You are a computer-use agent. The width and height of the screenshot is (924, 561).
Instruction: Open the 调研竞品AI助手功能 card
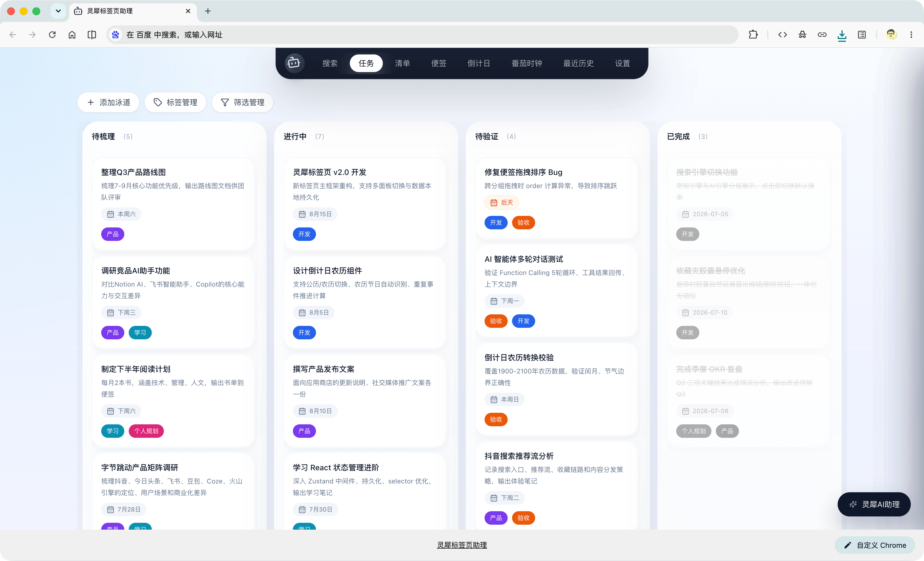coord(173,302)
